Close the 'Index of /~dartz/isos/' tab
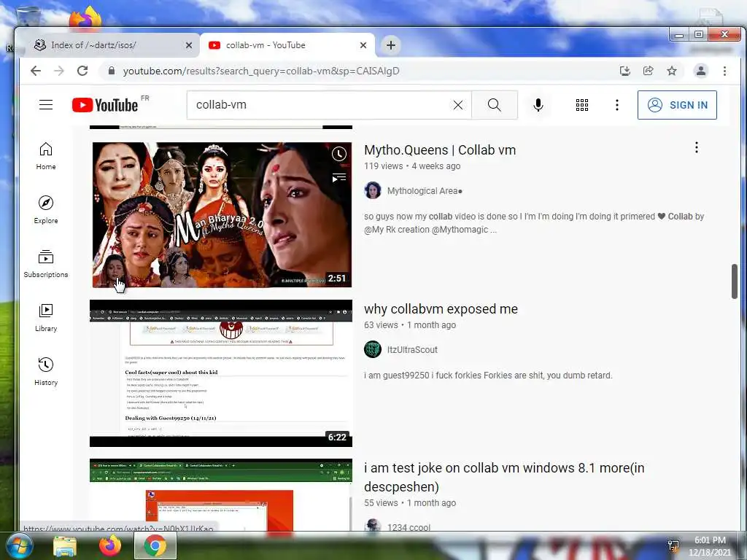 pyautogui.click(x=189, y=45)
